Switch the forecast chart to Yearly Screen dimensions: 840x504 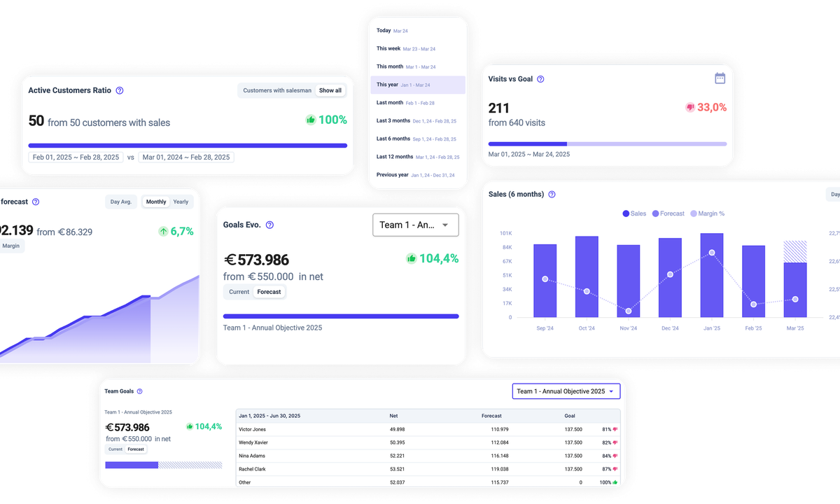click(x=181, y=202)
